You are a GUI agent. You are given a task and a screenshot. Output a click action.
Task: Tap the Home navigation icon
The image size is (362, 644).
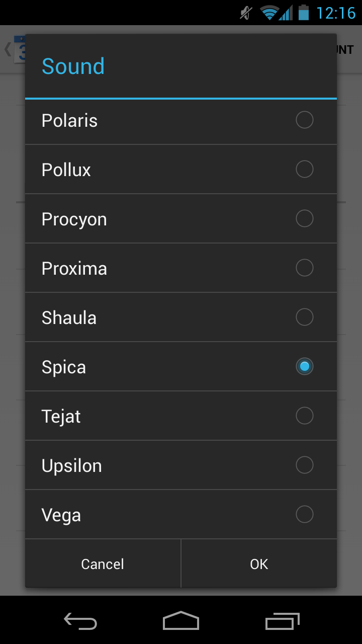(181, 621)
